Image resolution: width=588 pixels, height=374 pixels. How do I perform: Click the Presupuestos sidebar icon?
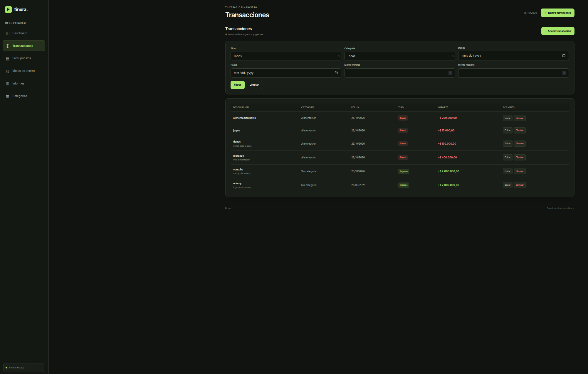pyautogui.click(x=8, y=59)
